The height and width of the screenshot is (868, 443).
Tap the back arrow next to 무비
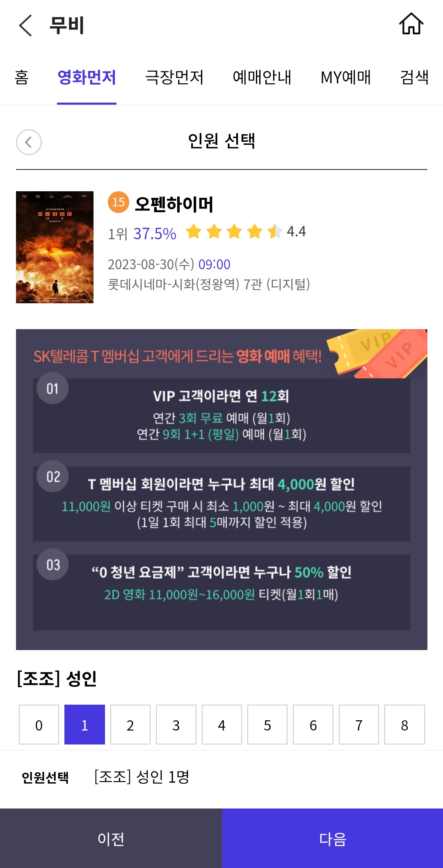click(x=25, y=25)
